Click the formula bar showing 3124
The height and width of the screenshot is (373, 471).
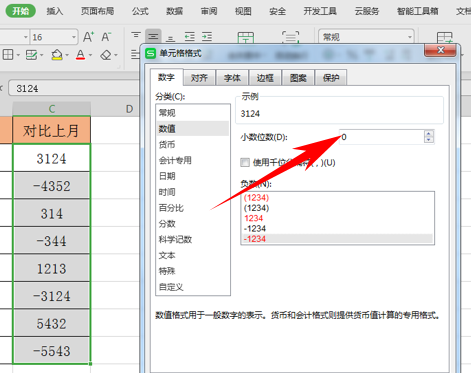click(x=74, y=88)
